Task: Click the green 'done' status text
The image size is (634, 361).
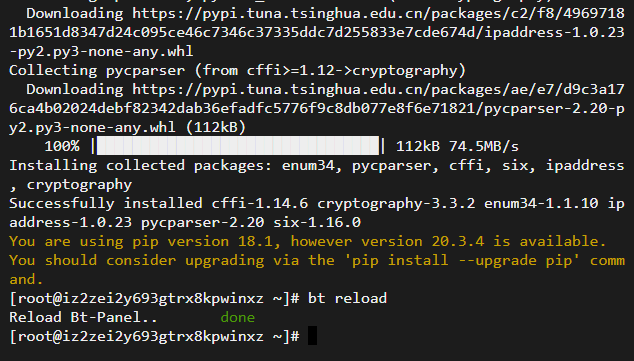Action: pyautogui.click(x=237, y=317)
